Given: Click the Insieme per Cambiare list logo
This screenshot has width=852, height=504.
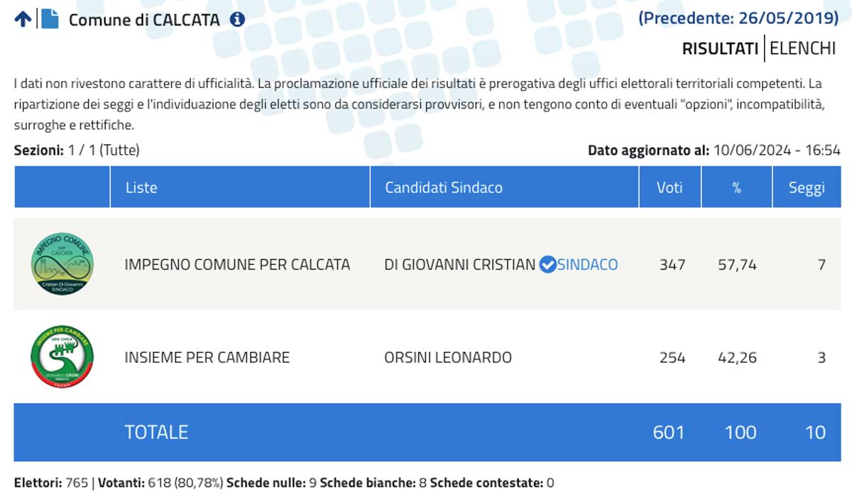Looking at the screenshot, I should [62, 357].
